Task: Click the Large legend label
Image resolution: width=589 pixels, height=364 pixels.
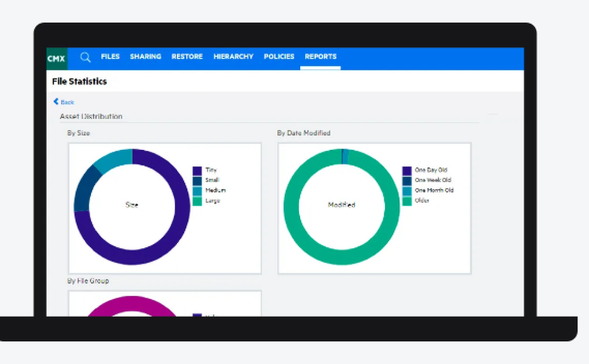Action: pyautogui.click(x=213, y=201)
